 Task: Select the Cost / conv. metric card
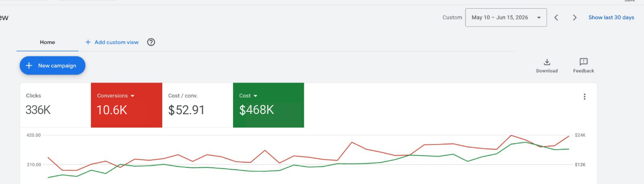[x=198, y=105]
